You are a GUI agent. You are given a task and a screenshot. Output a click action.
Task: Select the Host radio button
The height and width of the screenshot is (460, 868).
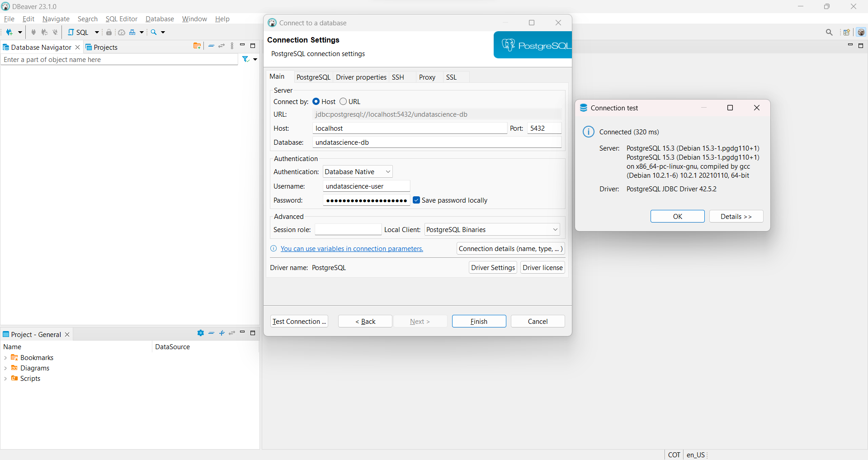tap(316, 101)
